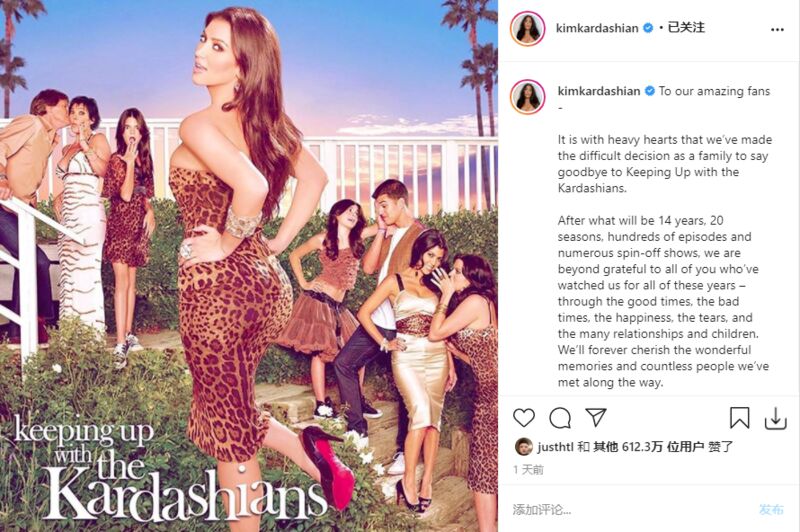Download the post with the download arrow icon
This screenshot has height=532, width=800.
776,418
